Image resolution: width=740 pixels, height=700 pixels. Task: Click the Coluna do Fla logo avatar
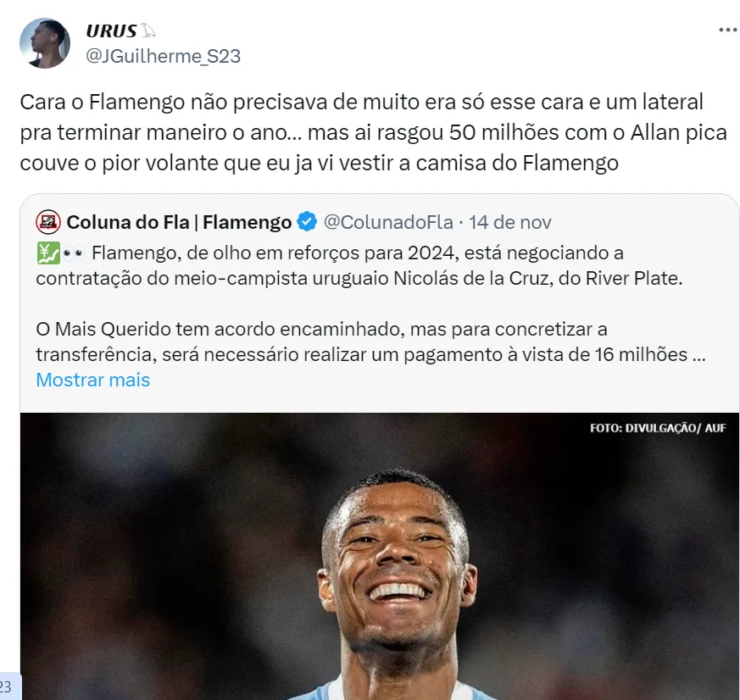(48, 222)
